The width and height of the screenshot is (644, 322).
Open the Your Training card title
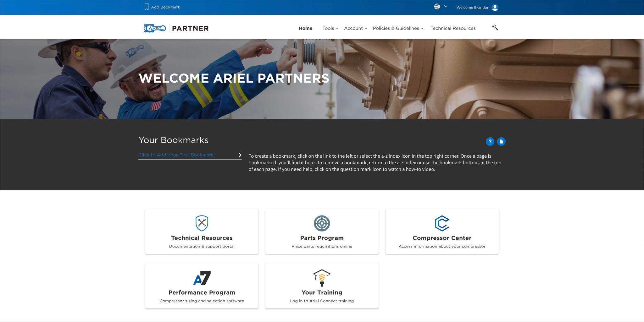(x=322, y=292)
